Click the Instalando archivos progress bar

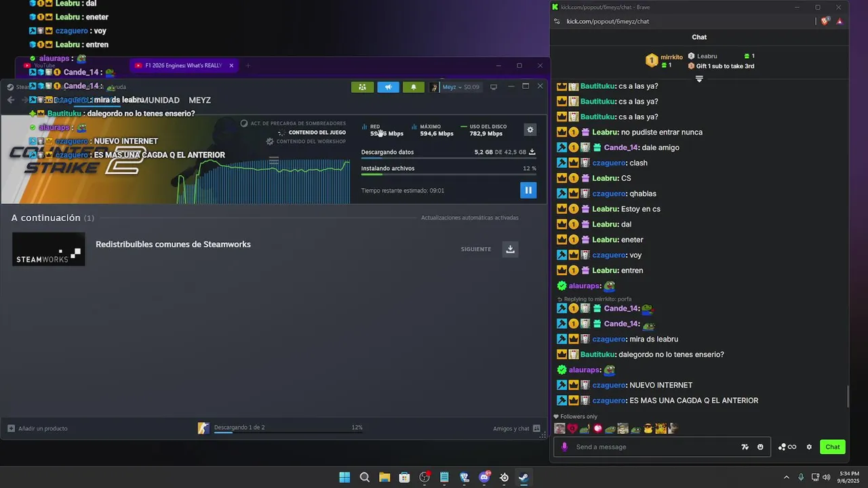pyautogui.click(x=448, y=174)
